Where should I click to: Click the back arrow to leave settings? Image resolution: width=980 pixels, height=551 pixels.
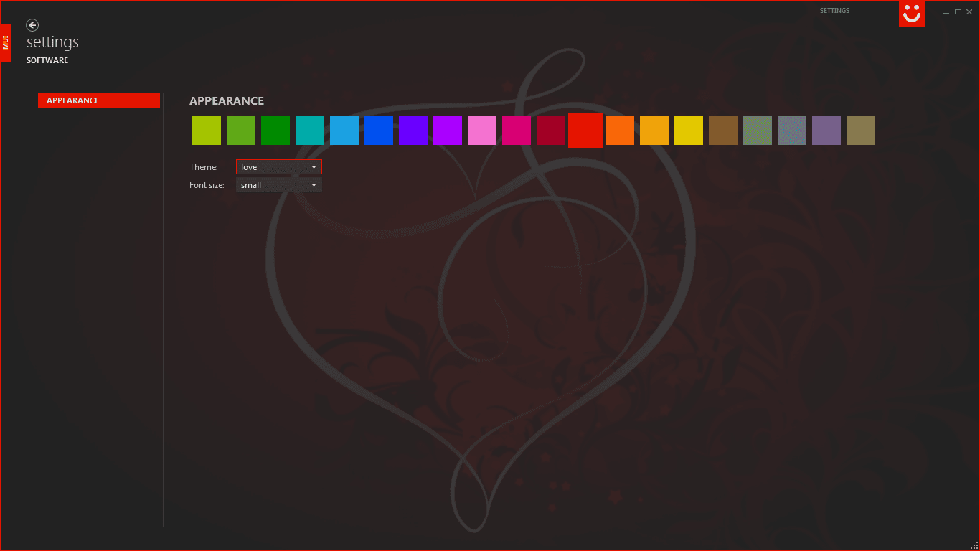pos(32,25)
